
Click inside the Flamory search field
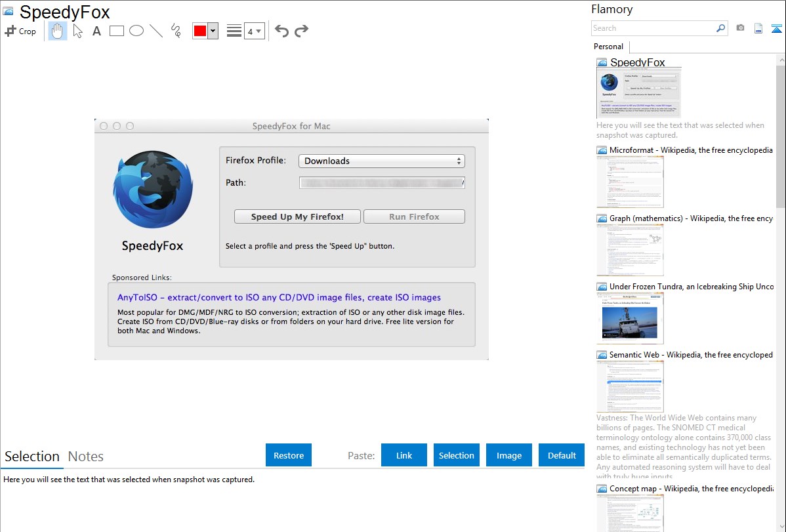click(x=653, y=28)
